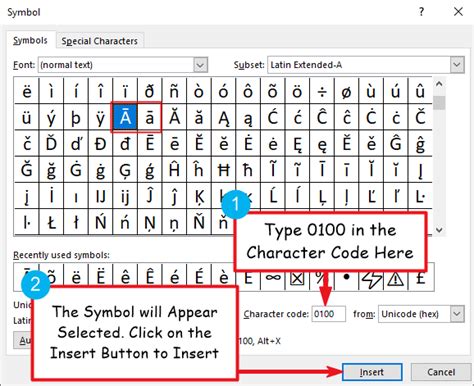Screen dimensions: 474x386
Task: Pick the Ď D-caron symbol
Action: 51,143
